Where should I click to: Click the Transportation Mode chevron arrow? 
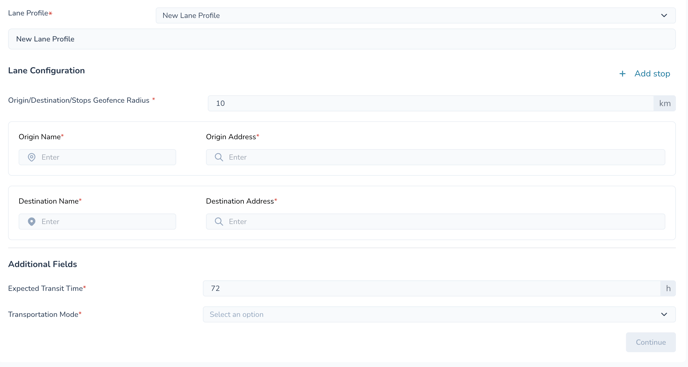pos(664,314)
